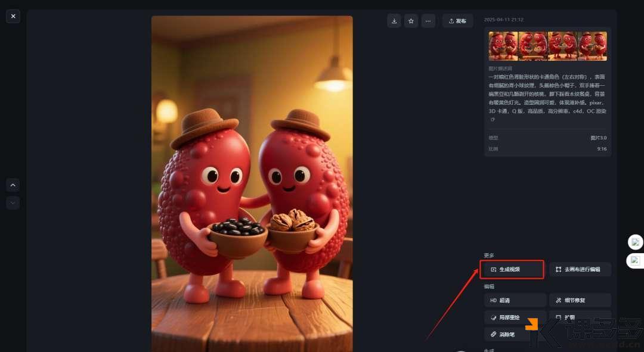Select the second thumbnail in the results strip
This screenshot has height=352, width=644.
[x=532, y=46]
